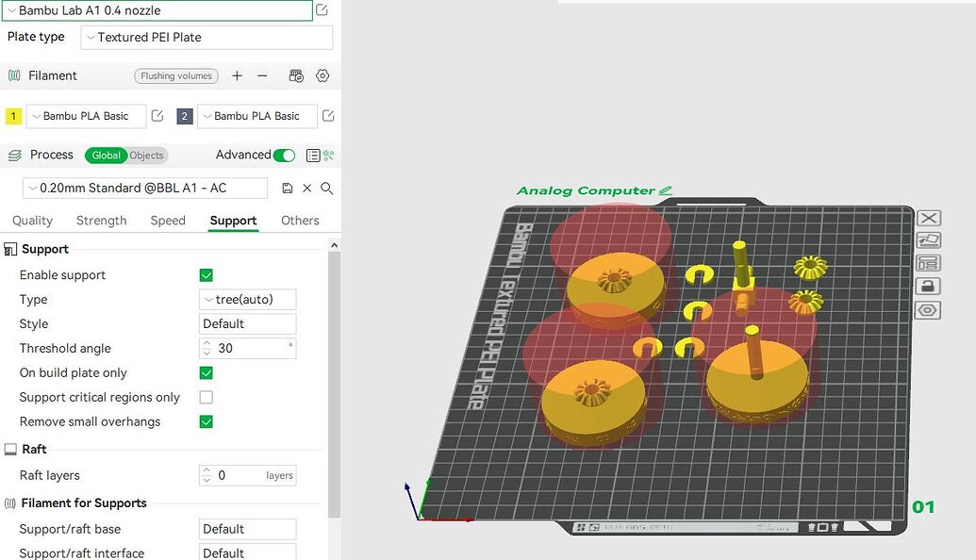The height and width of the screenshot is (560, 976).
Task: Discard process preset changes with X icon
Action: coord(306,188)
